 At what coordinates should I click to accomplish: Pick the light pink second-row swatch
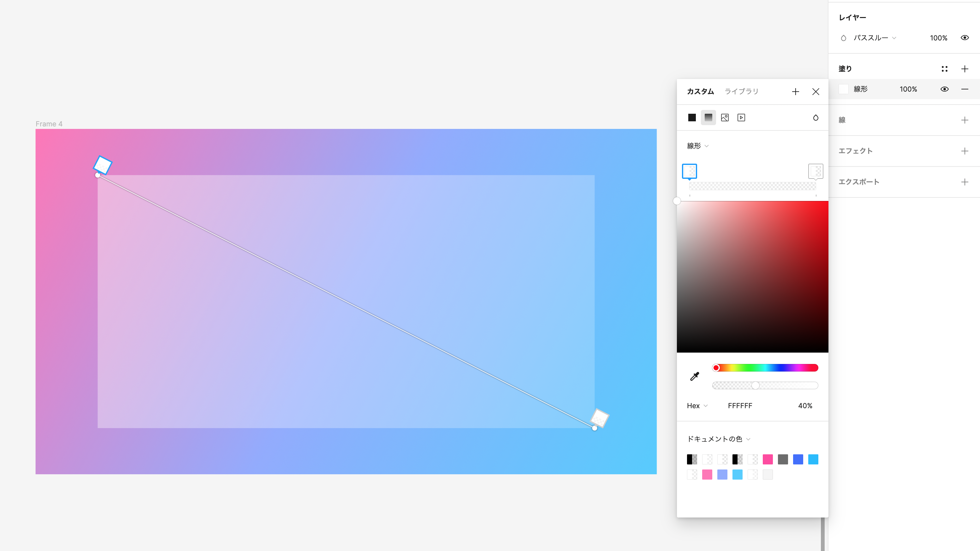(707, 475)
